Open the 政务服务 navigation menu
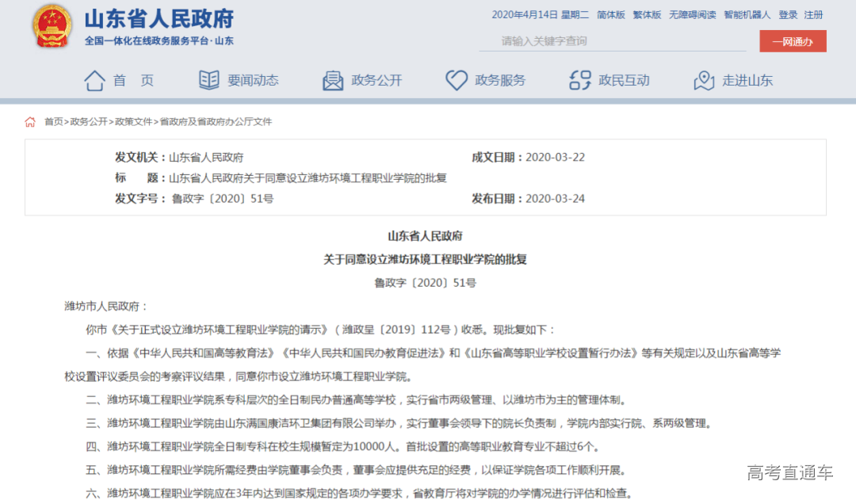Image resolution: width=856 pixels, height=504 pixels. pos(500,80)
